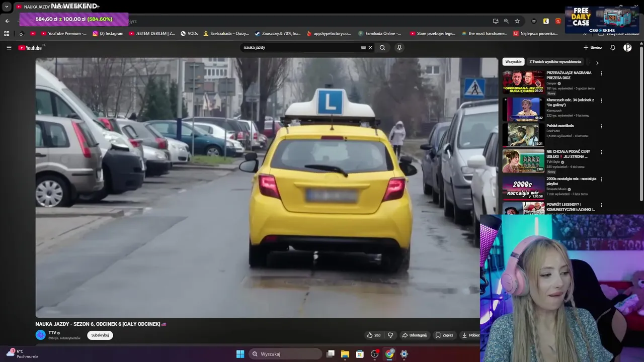
Task: Open the Familiada Online bookmark
Action: coord(380,34)
